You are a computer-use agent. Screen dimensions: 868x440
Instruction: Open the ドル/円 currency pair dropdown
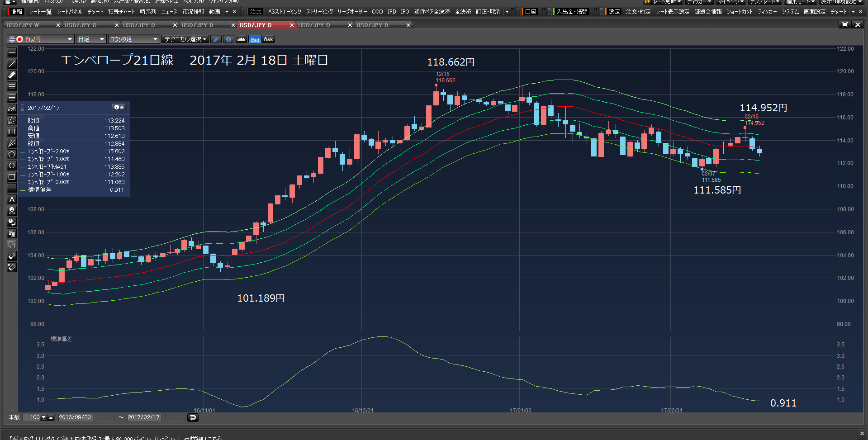[41, 39]
